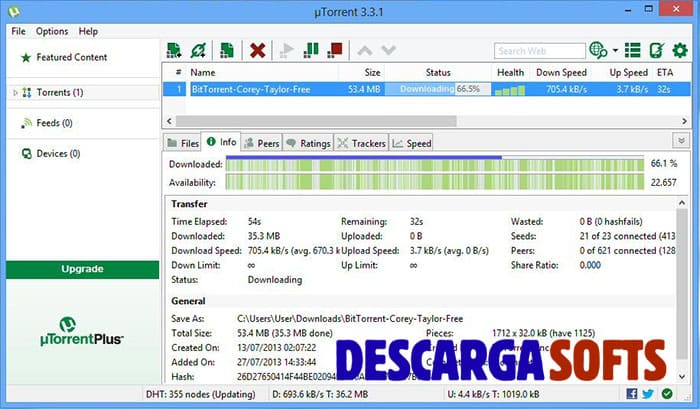The height and width of the screenshot is (409, 700).
Task: Click the torrent health bars indicator
Action: click(x=509, y=91)
